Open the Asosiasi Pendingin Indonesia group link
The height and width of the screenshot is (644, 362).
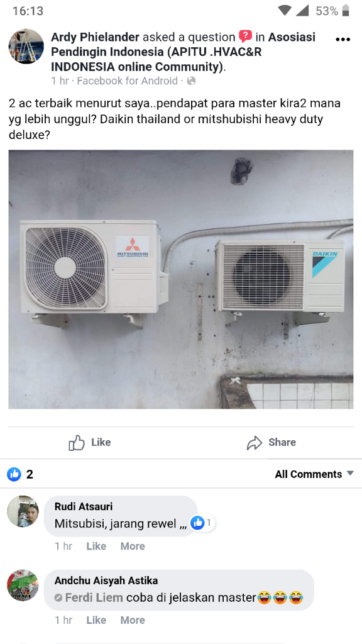pos(183,52)
